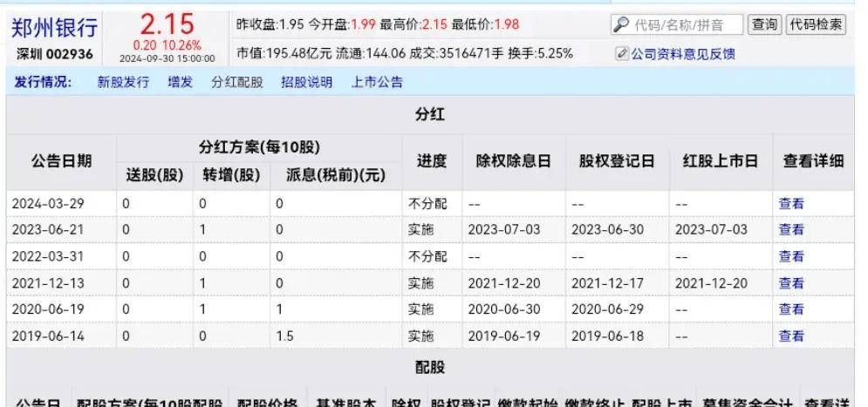Click the 换手:5.25% value
The image size is (868, 407).
[x=541, y=54]
